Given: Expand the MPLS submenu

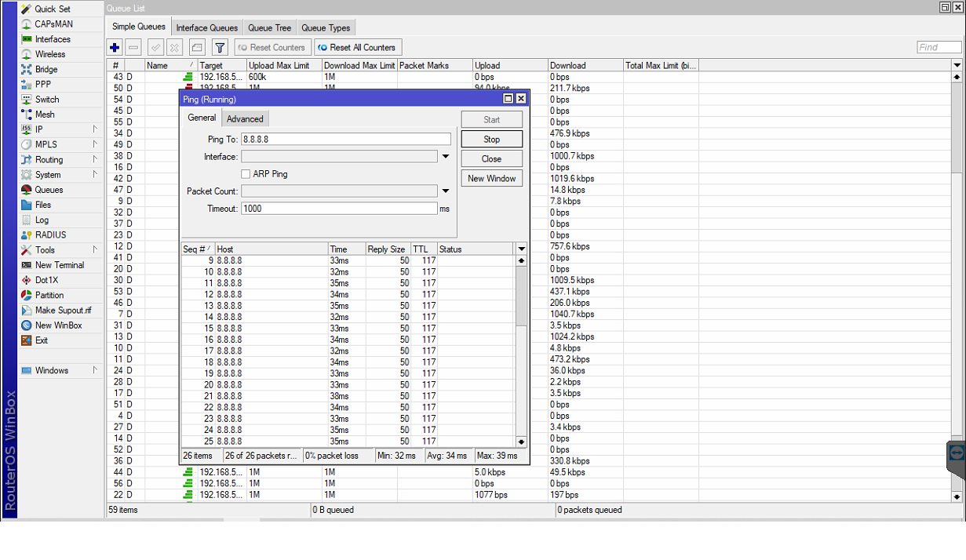Looking at the screenshot, I should pyautogui.click(x=95, y=144).
